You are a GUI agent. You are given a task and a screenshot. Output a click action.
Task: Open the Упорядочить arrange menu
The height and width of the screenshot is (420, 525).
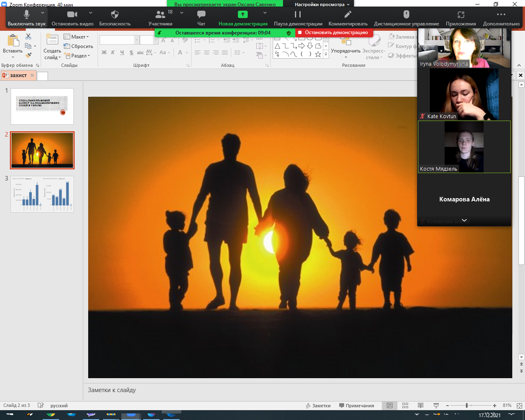346,47
